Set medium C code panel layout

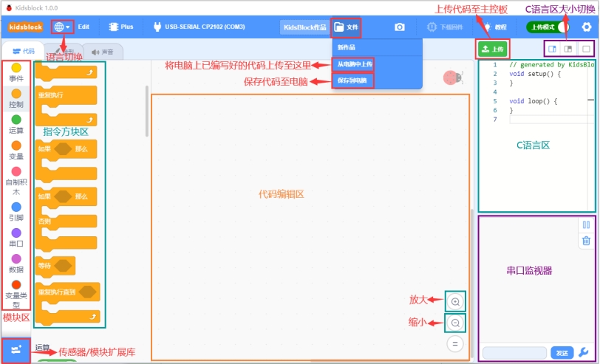568,49
